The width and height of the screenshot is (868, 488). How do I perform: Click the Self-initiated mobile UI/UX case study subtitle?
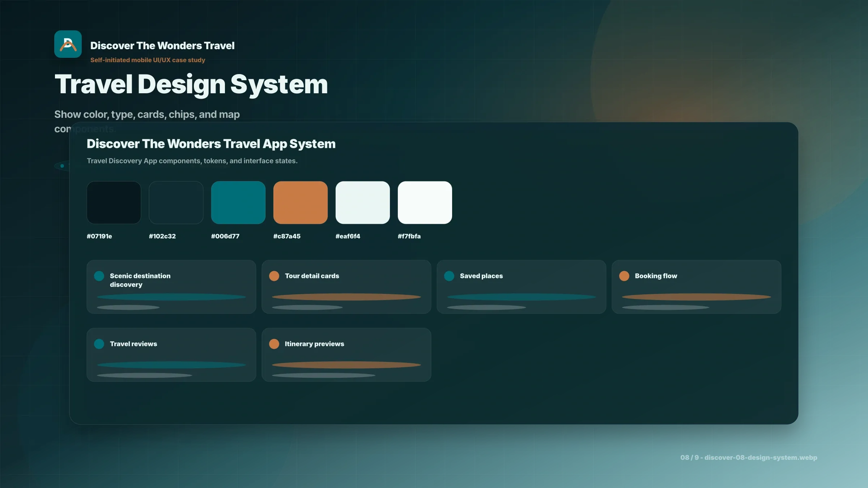click(148, 60)
